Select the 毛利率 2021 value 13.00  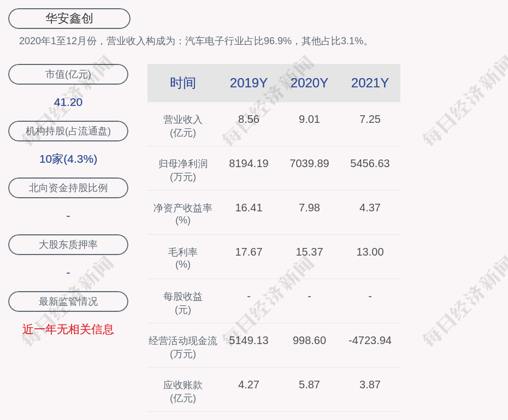[370, 252]
